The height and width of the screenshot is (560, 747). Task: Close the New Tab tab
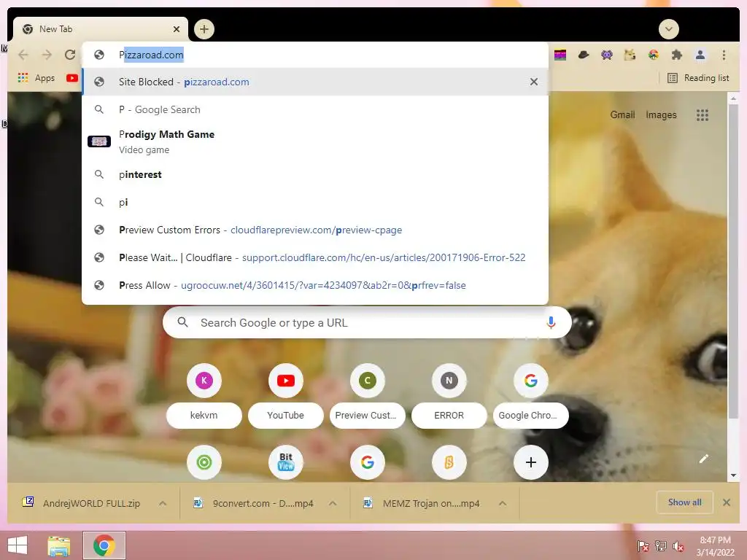click(x=177, y=29)
